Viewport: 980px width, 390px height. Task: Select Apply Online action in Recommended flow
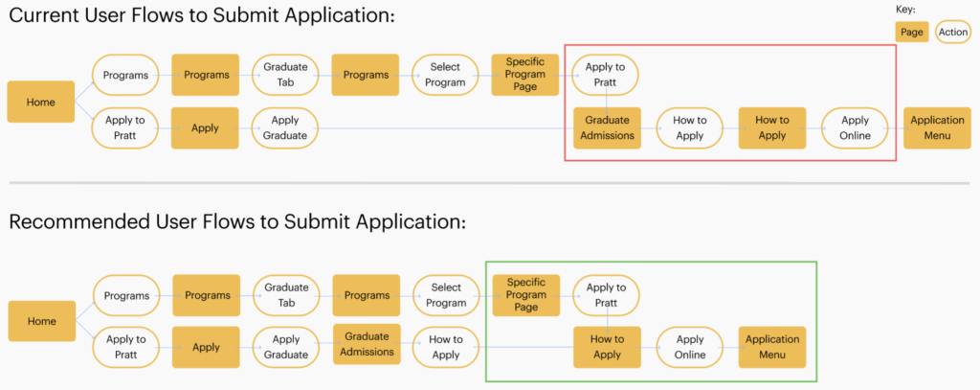tap(690, 348)
